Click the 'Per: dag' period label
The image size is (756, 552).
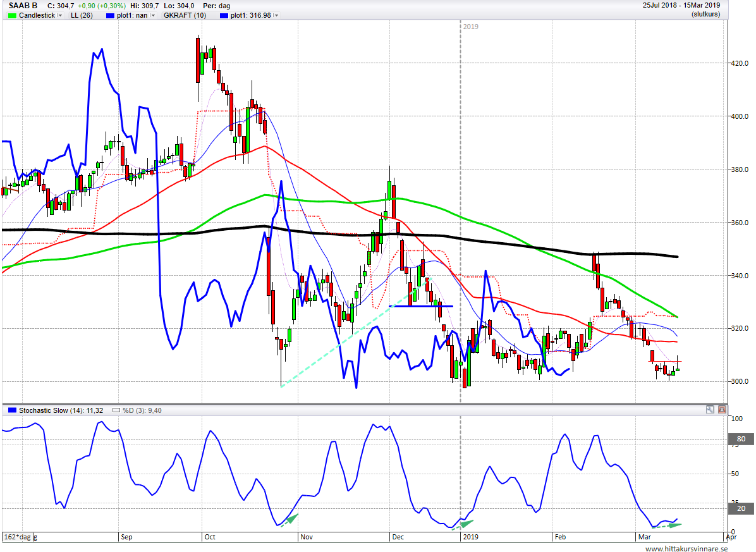tap(216, 6)
